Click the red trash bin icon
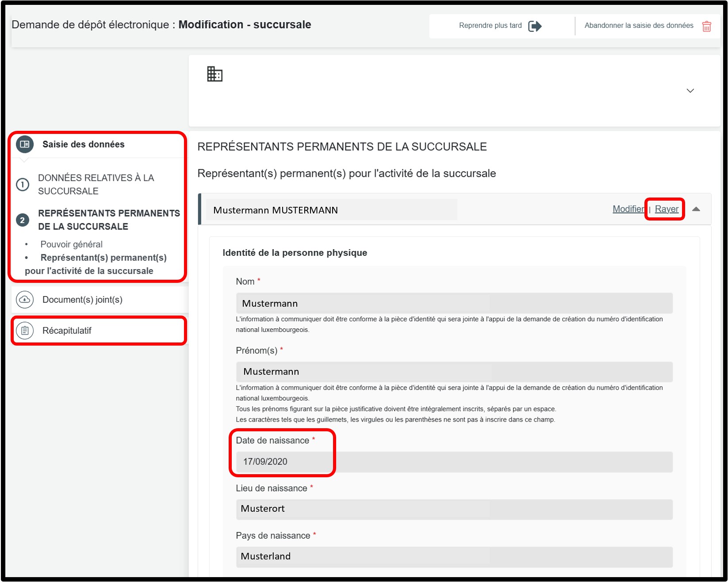 coord(706,27)
